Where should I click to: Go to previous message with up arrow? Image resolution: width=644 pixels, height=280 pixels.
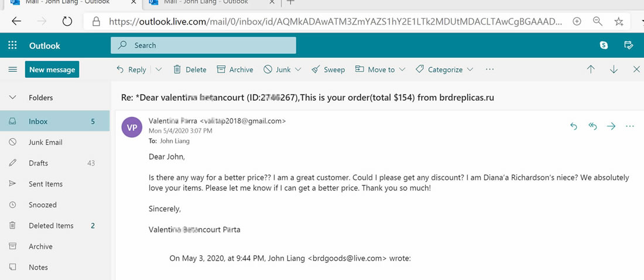point(591,70)
